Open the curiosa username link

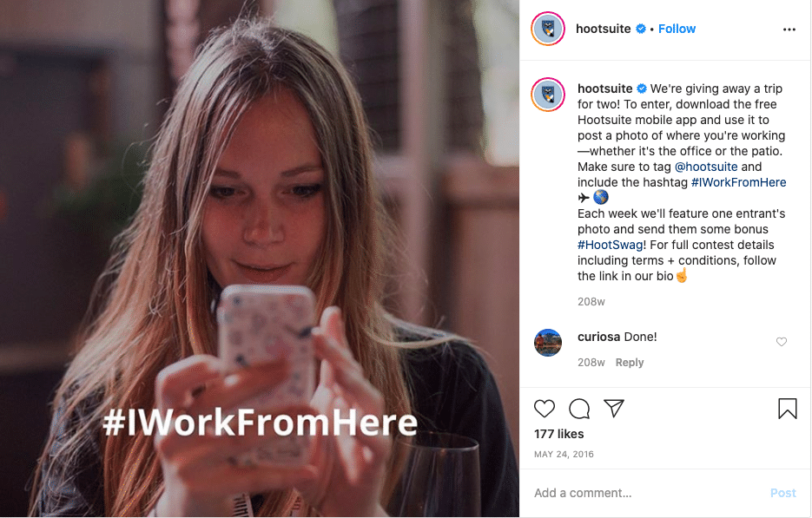(x=598, y=337)
